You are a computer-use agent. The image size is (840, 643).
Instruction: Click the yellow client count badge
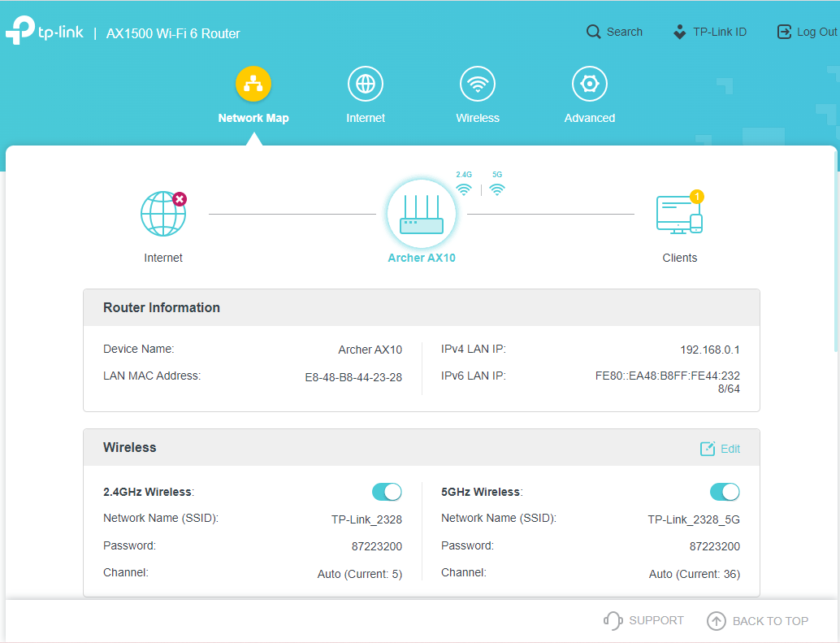(x=697, y=197)
